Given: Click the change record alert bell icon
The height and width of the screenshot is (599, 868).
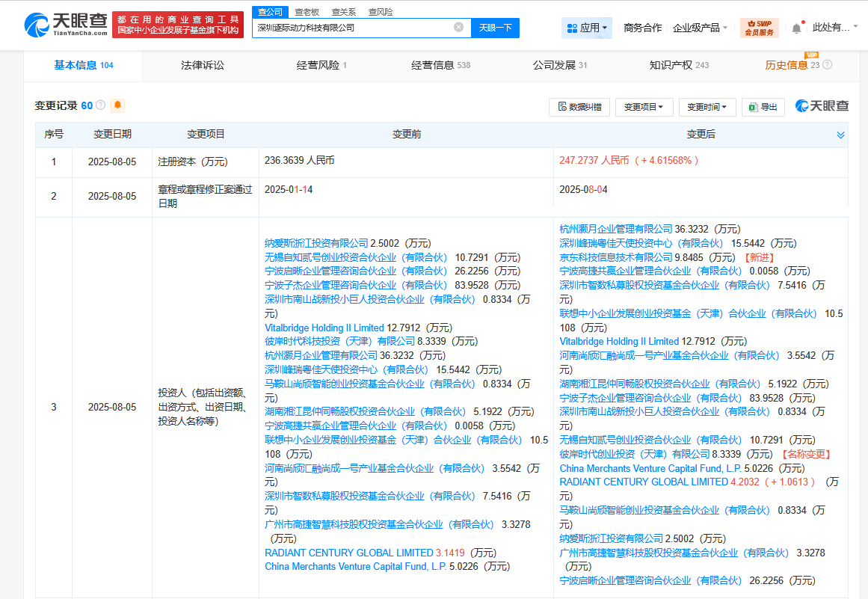Looking at the screenshot, I should tap(117, 105).
